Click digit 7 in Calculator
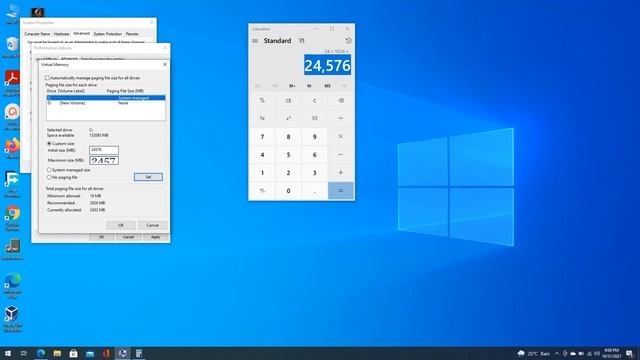Screen dimensions: 640x360 262,137
